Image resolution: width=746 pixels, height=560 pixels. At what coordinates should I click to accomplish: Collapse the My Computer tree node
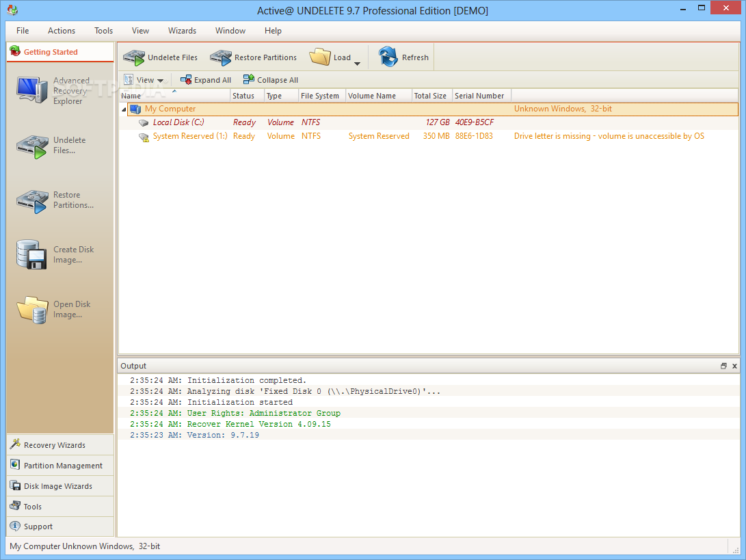pyautogui.click(x=124, y=109)
